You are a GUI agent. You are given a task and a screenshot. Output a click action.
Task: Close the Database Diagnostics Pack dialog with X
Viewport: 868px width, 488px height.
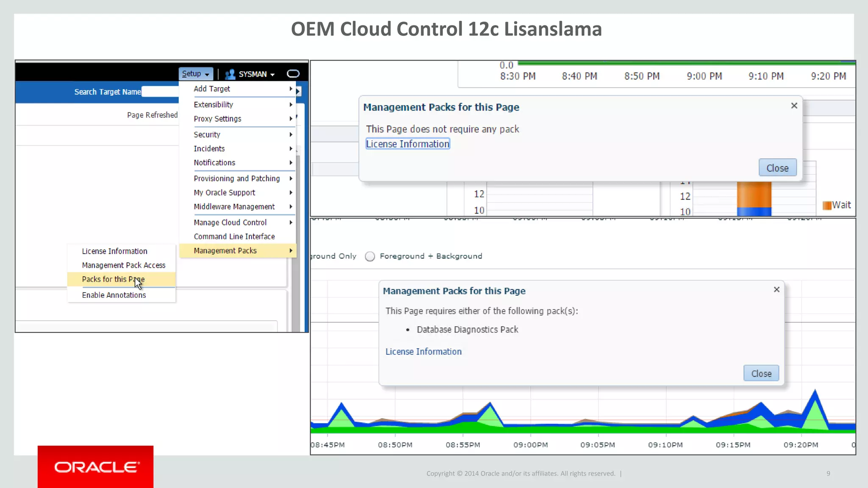[x=776, y=290]
